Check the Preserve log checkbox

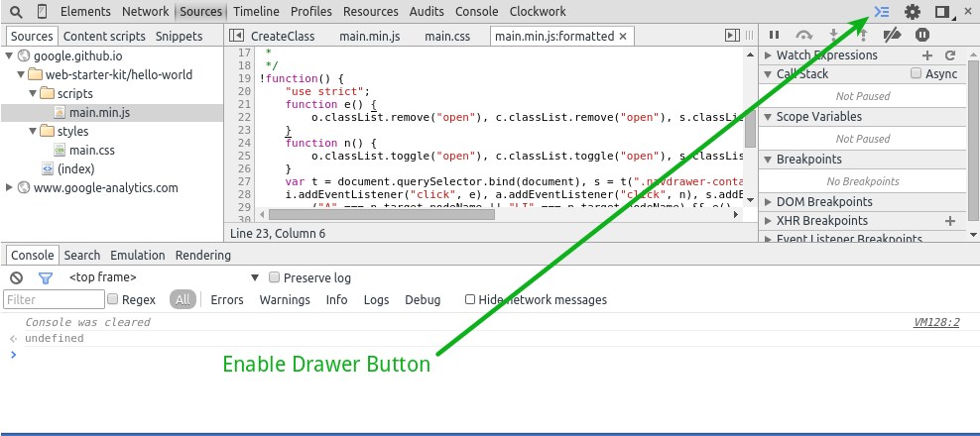(275, 278)
